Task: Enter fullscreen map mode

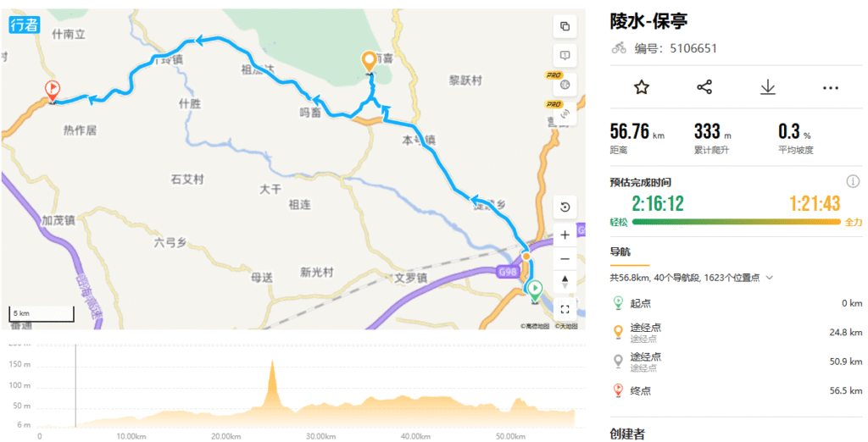Action: pyautogui.click(x=565, y=309)
